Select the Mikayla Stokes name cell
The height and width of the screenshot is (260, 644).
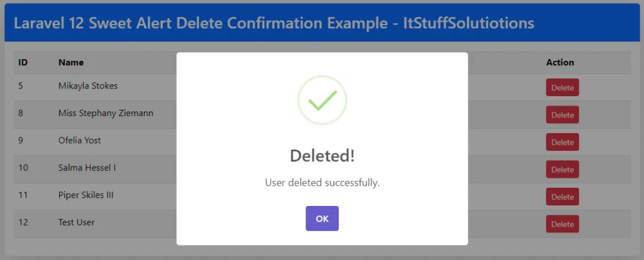pyautogui.click(x=88, y=85)
